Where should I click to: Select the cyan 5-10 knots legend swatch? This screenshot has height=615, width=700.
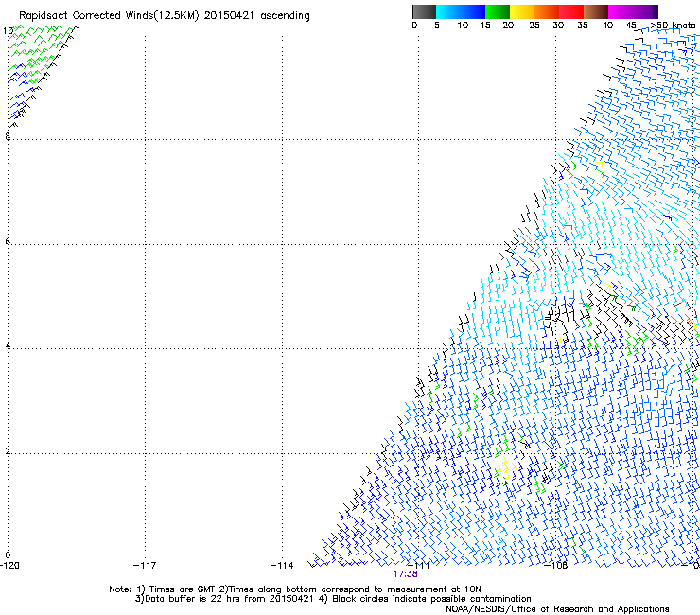(x=448, y=11)
